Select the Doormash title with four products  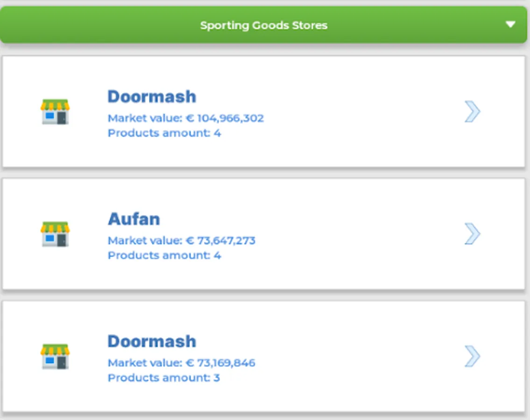(152, 97)
